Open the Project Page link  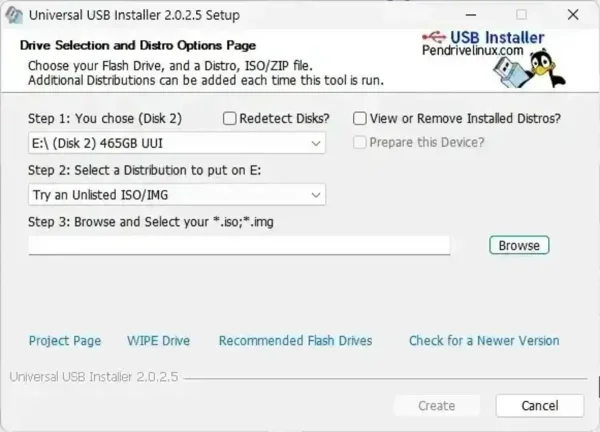pos(65,341)
